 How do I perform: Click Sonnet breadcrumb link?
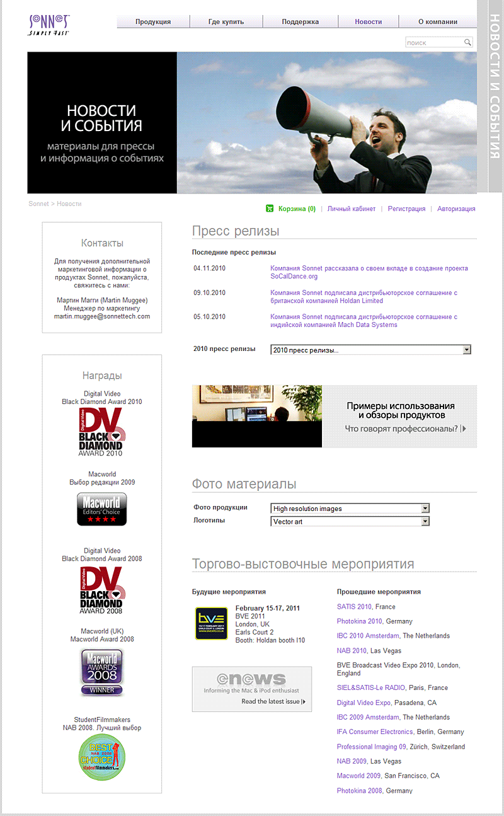tap(38, 204)
